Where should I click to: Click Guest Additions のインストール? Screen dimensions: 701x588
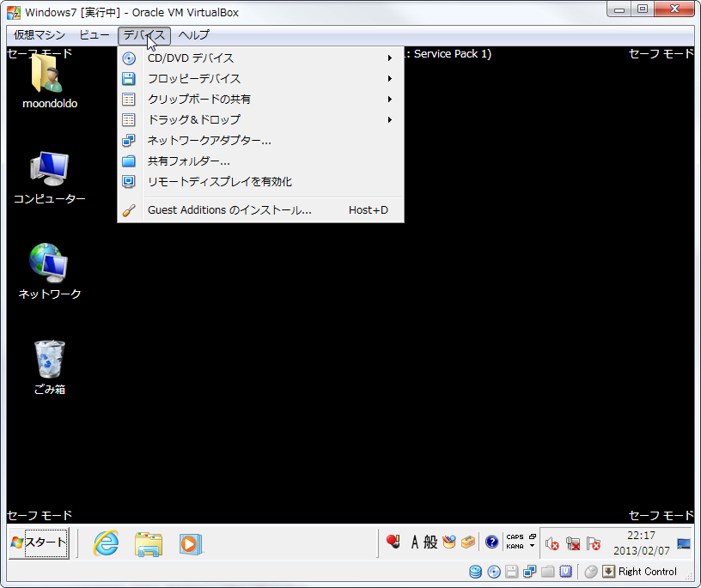pos(229,210)
